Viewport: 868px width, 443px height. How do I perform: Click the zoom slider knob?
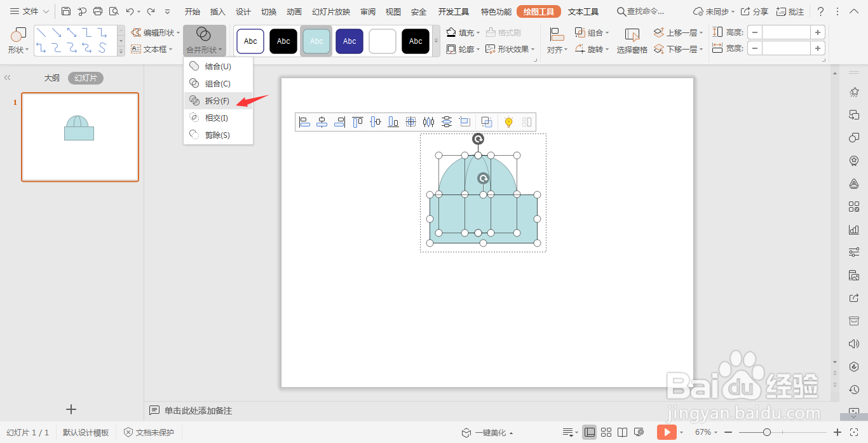coord(767,432)
